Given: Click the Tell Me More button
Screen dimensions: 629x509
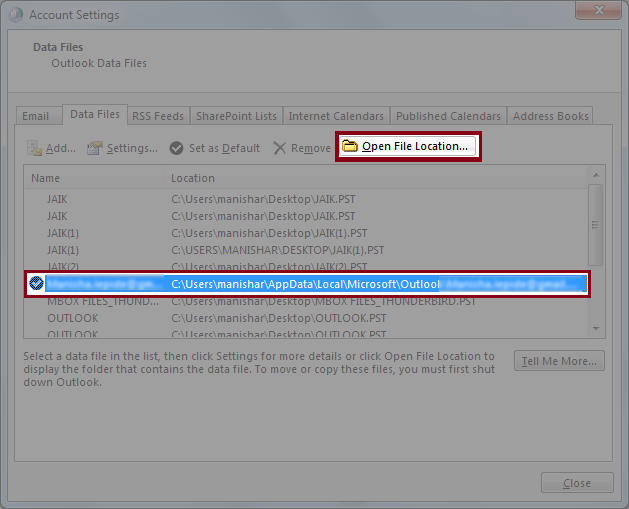Looking at the screenshot, I should pyautogui.click(x=559, y=361).
